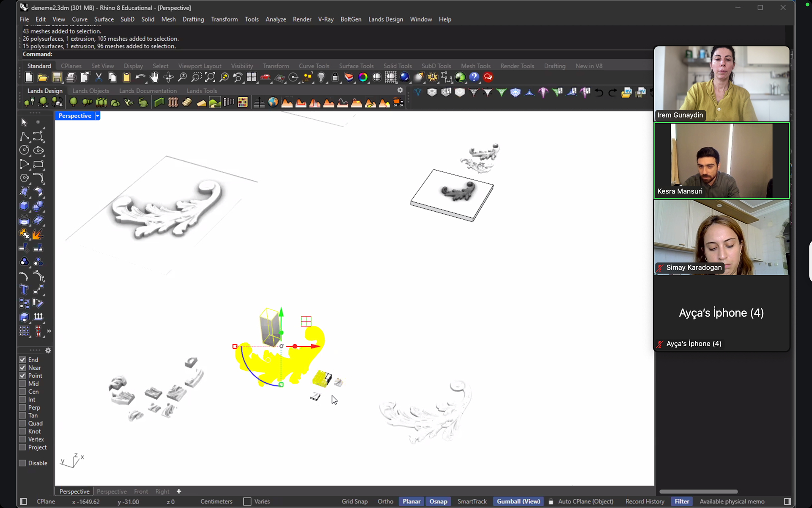The height and width of the screenshot is (508, 812).
Task: Click the Lands plant tree icon
Action: [73, 102]
